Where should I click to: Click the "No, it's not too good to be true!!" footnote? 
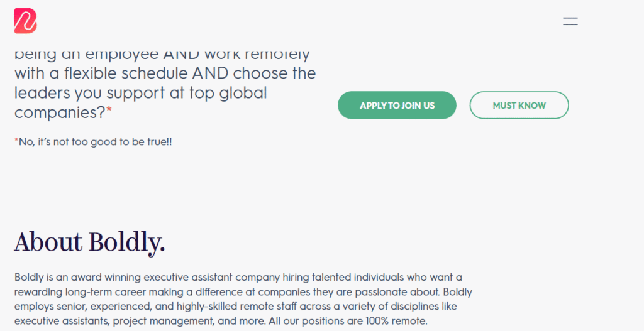coord(96,142)
